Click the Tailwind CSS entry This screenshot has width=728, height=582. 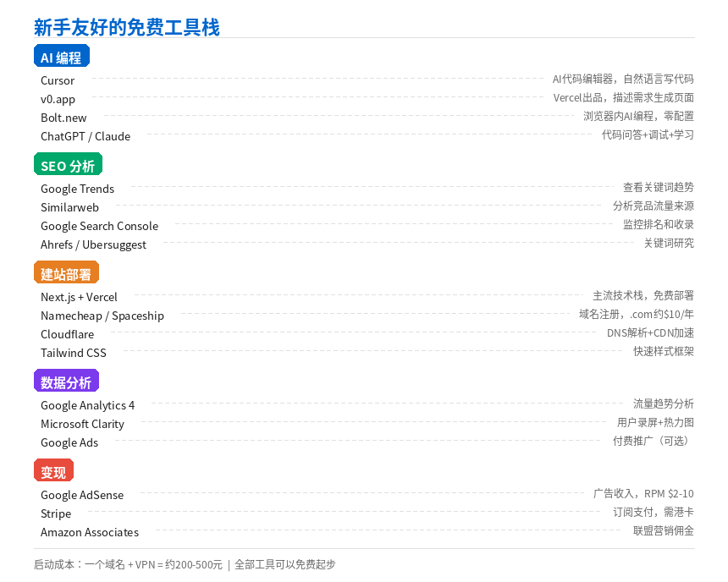(x=74, y=353)
